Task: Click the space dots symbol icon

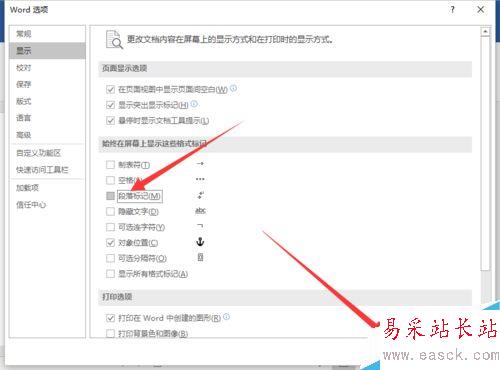Action: pos(200,179)
